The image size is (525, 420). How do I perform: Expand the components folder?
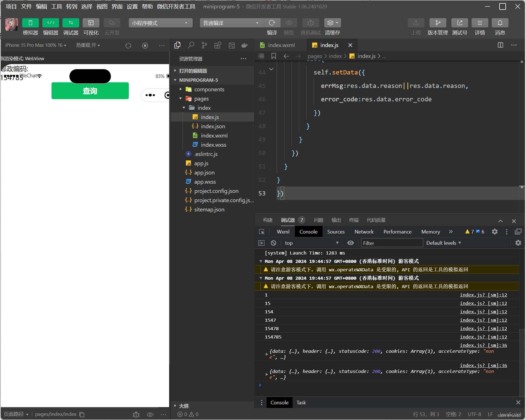[x=212, y=89]
